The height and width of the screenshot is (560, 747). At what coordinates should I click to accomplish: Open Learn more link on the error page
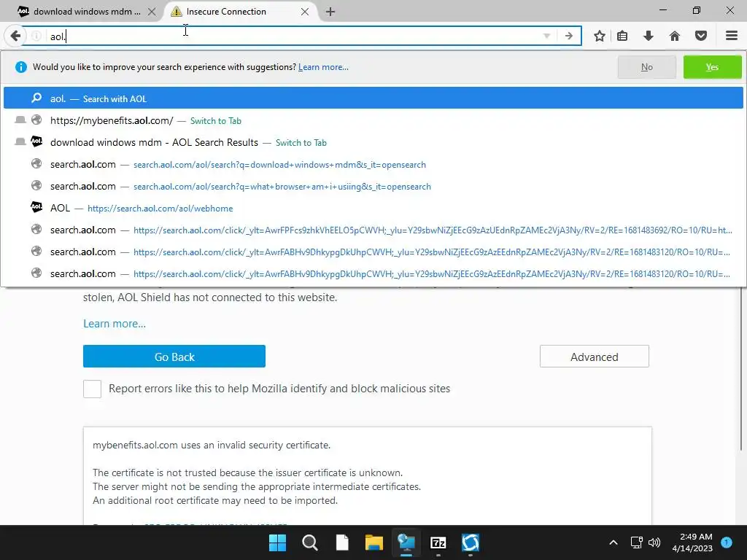(x=115, y=324)
